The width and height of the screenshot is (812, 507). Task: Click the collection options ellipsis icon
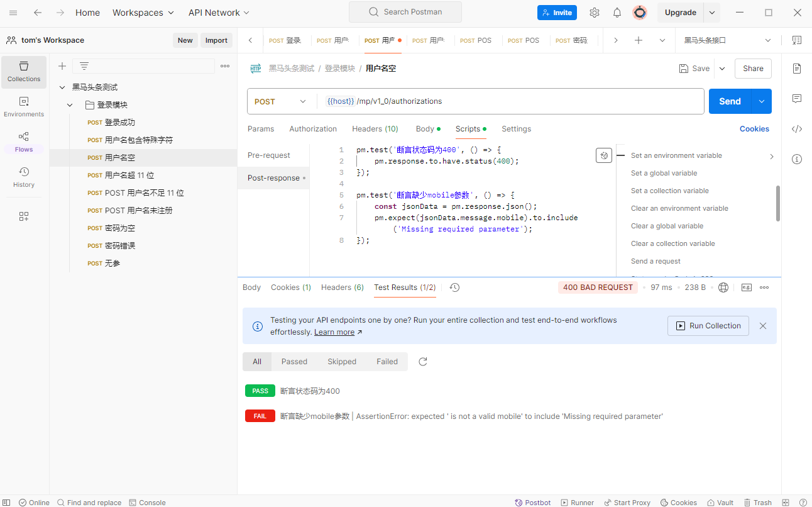coord(225,66)
